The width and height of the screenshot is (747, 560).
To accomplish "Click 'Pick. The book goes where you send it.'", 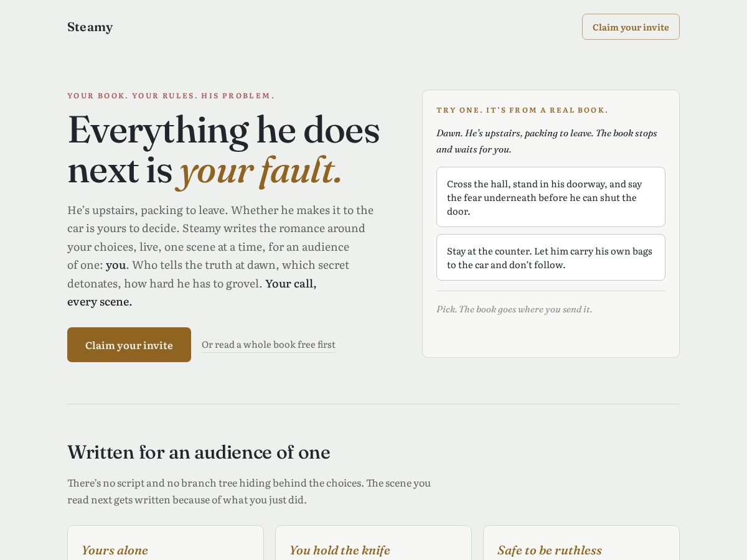I will 514,309.
